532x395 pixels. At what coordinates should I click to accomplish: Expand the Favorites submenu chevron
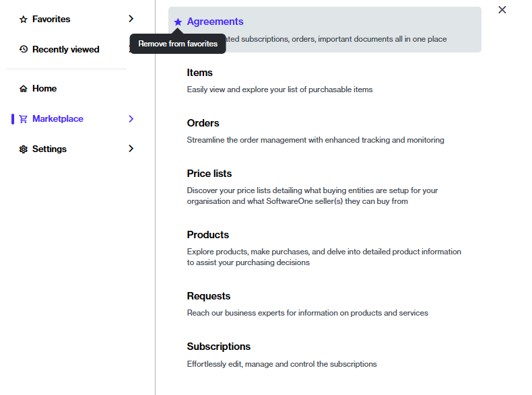(131, 19)
